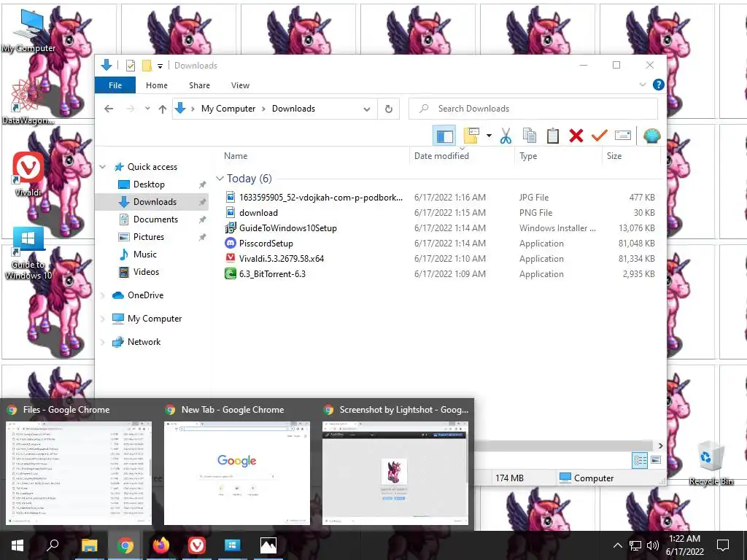
Task: Select Documents in the navigation pane
Action: (155, 219)
